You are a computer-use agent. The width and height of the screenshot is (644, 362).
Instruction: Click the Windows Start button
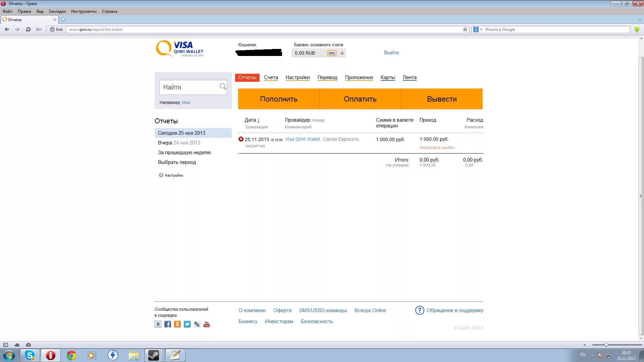(9, 355)
